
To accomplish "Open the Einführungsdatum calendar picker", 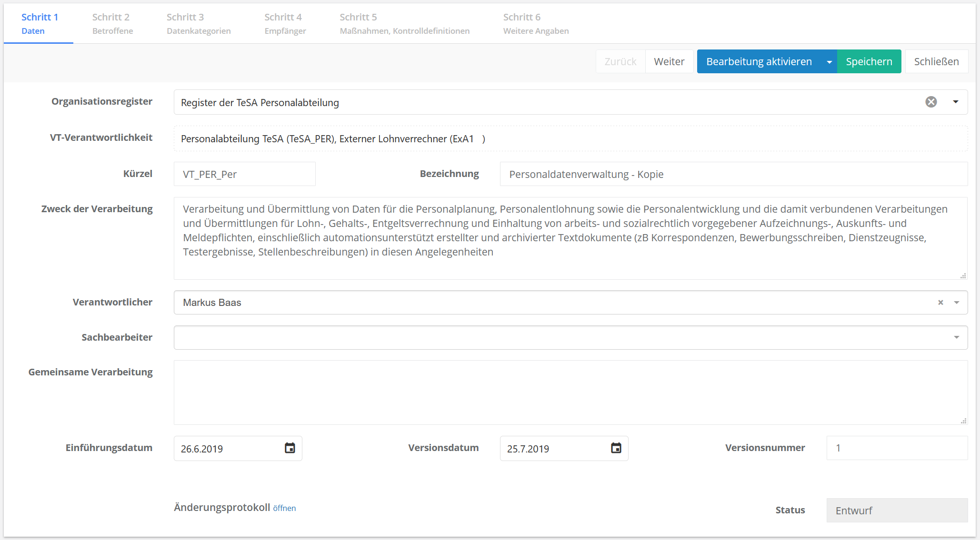I will click(290, 448).
